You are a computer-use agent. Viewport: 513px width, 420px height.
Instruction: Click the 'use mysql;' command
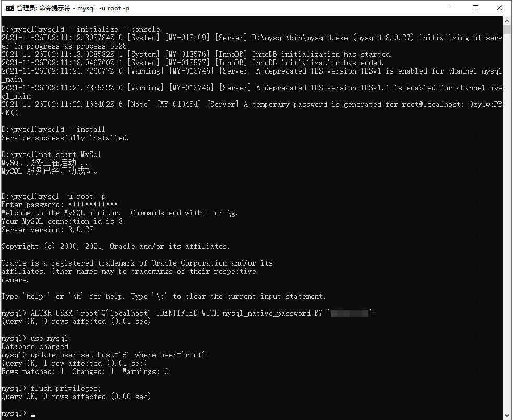[x=37, y=339]
